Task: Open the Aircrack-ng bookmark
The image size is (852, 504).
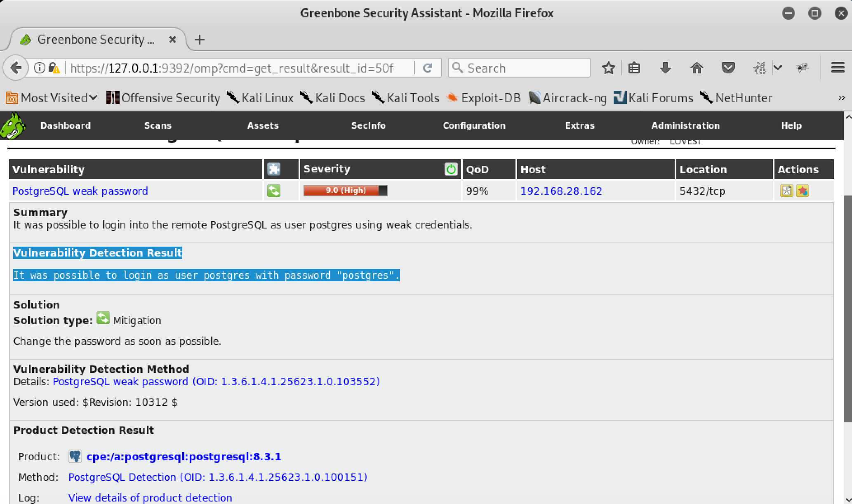Action: 568,98
